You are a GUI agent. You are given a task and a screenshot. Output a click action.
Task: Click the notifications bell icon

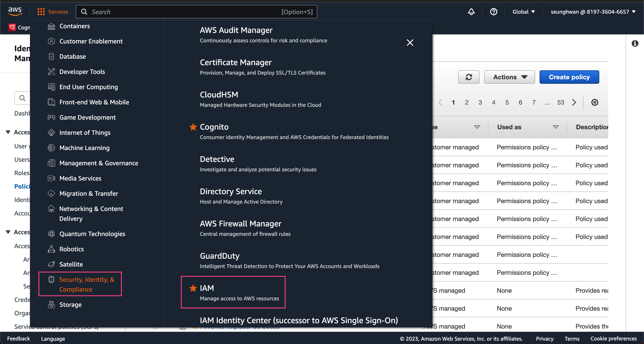click(471, 12)
